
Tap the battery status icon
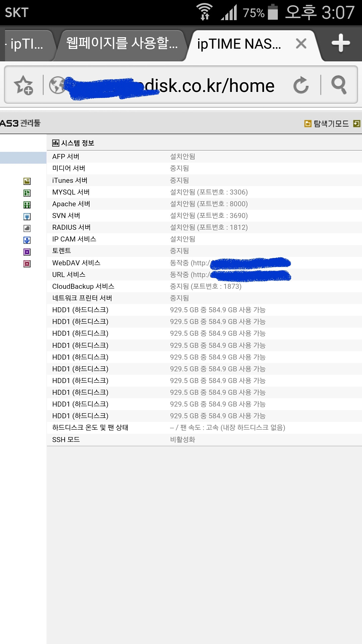click(x=273, y=12)
